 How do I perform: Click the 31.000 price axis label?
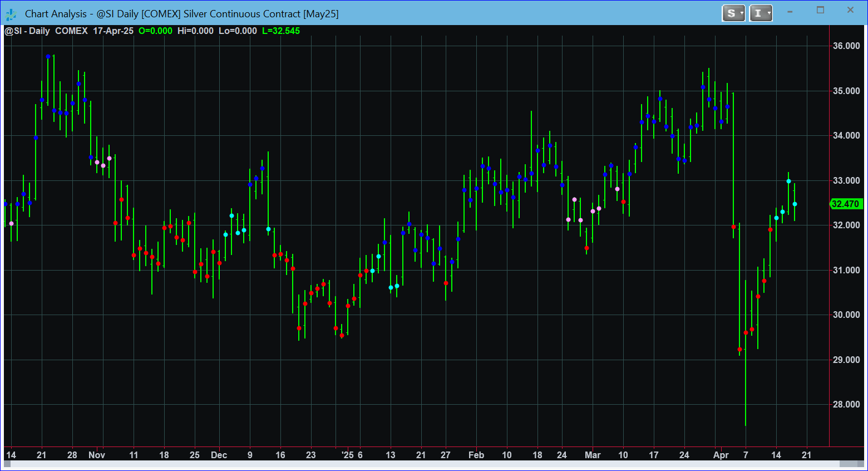[846, 270]
